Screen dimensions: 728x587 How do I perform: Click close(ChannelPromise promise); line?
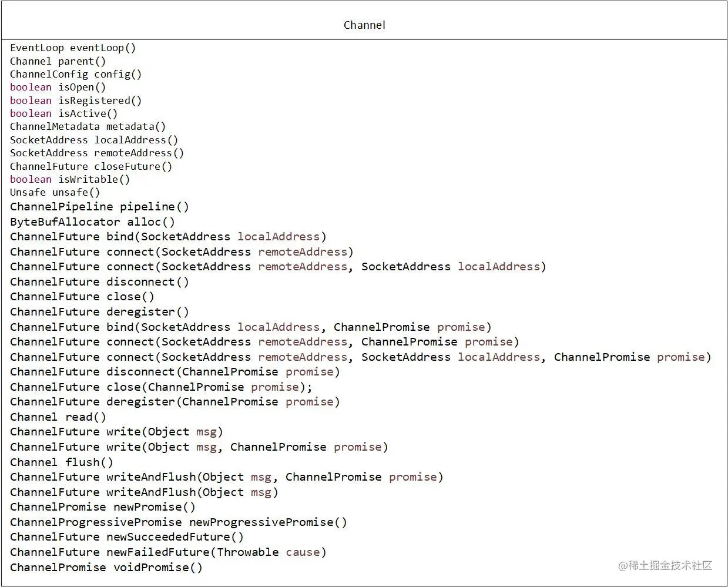tap(162, 387)
